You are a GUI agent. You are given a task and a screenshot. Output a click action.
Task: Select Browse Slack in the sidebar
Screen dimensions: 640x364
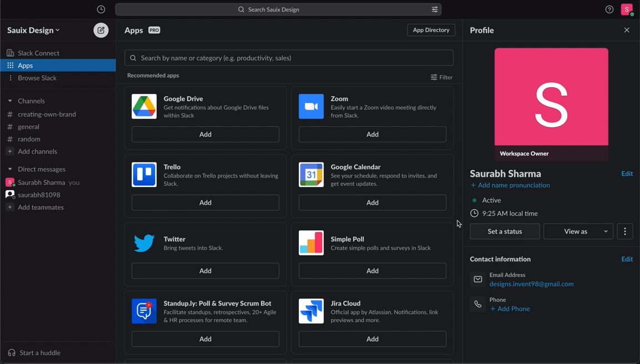tap(37, 78)
